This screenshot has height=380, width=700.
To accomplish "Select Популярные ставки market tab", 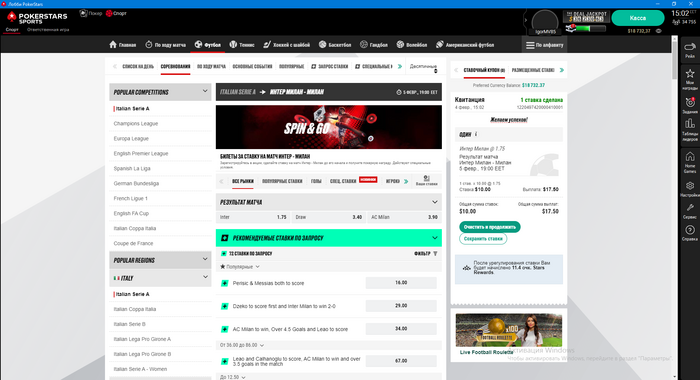I will point(282,181).
